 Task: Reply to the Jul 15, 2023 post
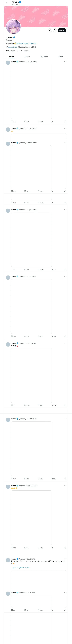(12, 336)
